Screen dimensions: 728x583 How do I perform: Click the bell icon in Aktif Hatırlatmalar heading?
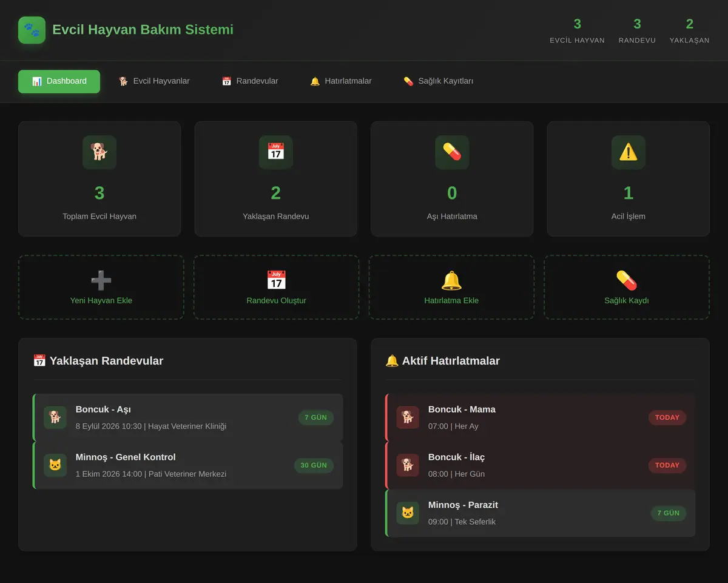point(392,361)
